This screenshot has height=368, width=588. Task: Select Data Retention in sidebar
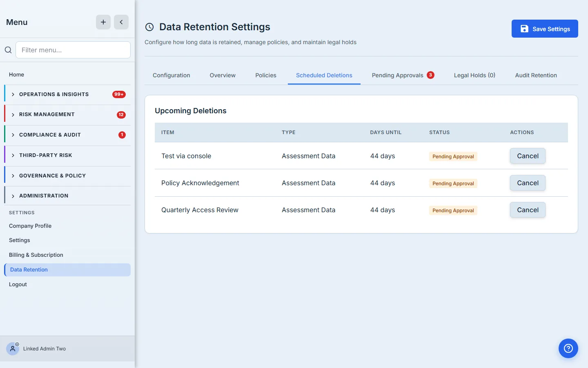point(67,270)
